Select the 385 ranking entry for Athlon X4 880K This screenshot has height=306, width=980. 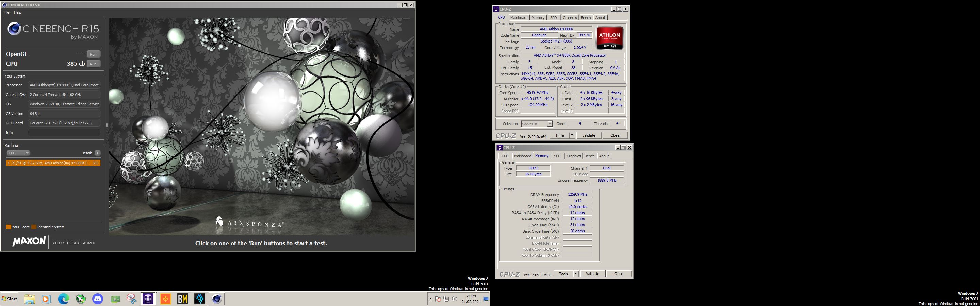tap(53, 163)
